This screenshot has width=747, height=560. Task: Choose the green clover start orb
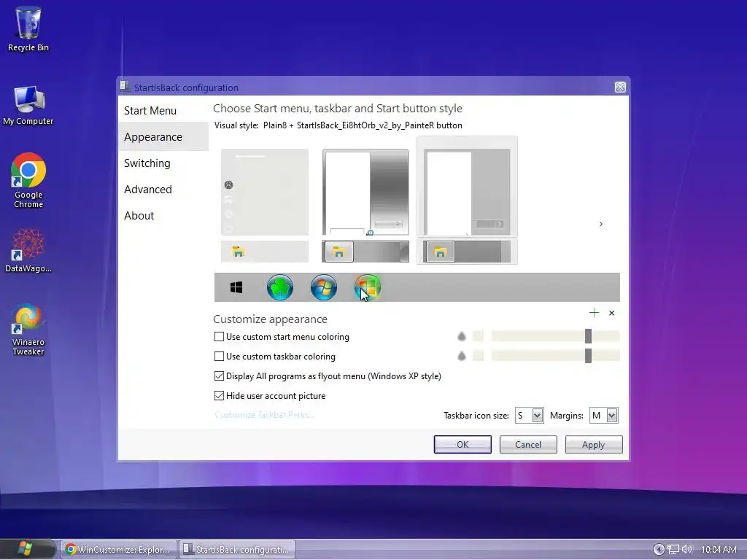tap(280, 287)
